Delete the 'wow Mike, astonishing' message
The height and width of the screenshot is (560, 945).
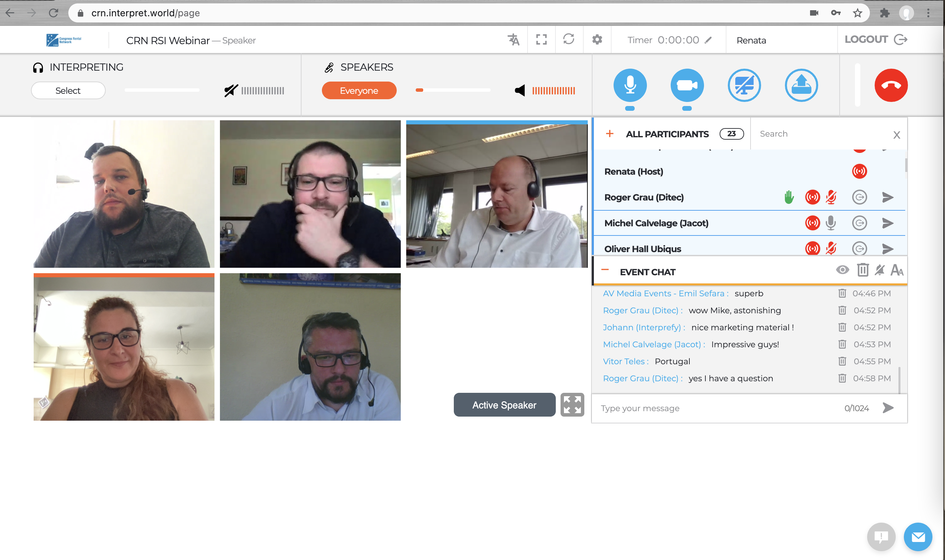click(842, 310)
